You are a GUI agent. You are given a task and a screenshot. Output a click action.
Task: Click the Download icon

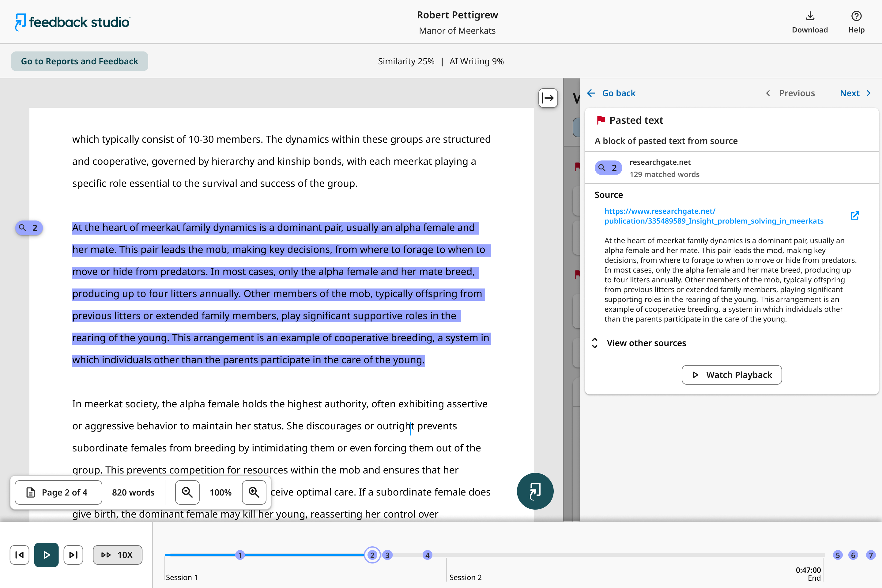pos(810,17)
